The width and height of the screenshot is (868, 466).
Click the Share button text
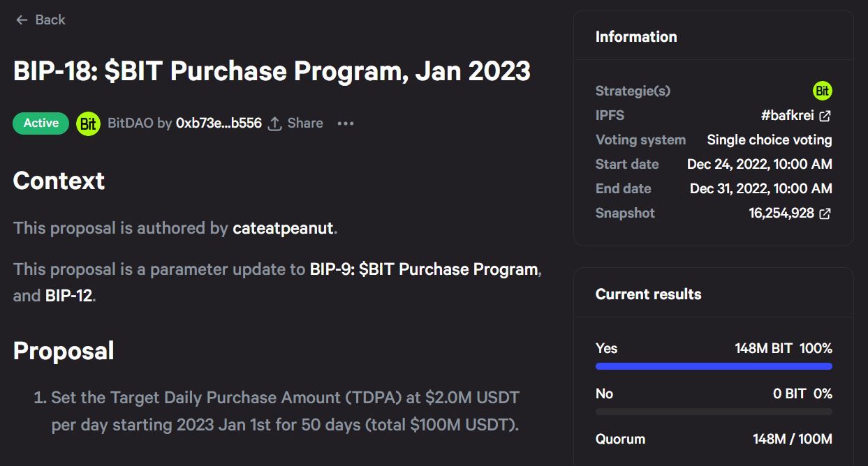305,123
